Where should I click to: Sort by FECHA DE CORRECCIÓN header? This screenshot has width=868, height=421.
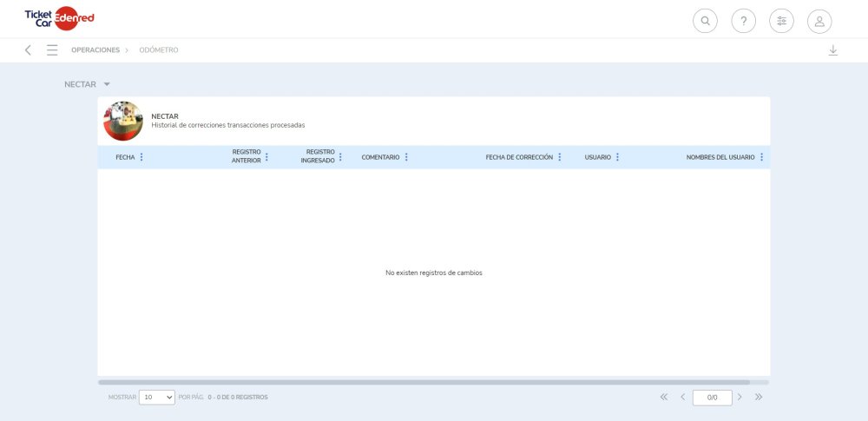pyautogui.click(x=519, y=157)
